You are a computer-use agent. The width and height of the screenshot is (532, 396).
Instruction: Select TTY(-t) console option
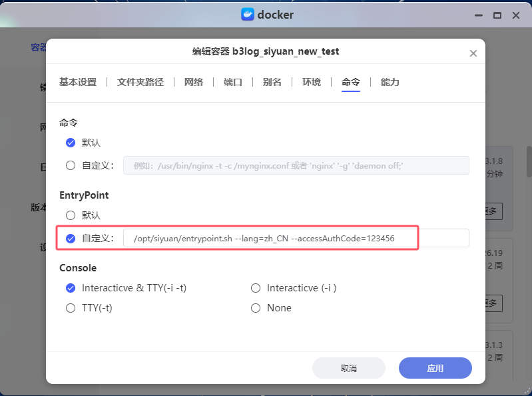pos(71,308)
